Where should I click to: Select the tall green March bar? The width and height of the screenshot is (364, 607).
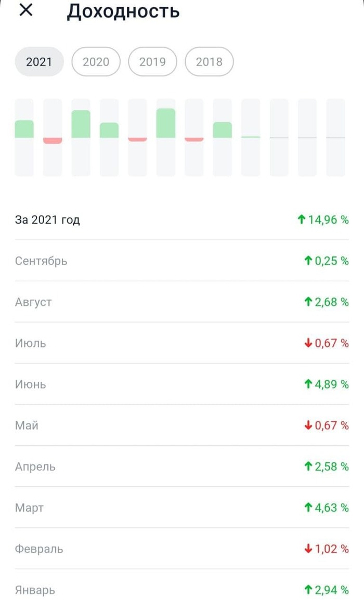point(81,124)
